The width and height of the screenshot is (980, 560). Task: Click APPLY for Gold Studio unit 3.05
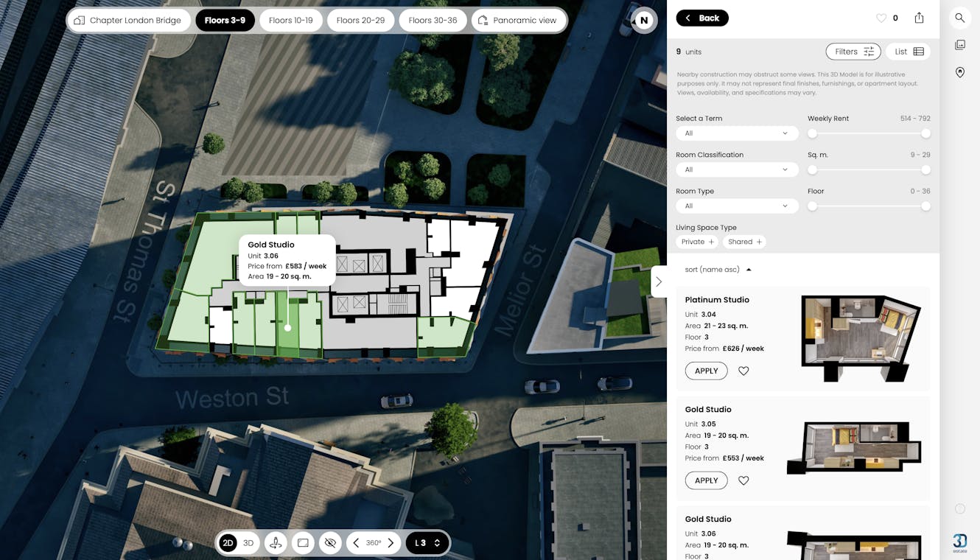pos(706,480)
